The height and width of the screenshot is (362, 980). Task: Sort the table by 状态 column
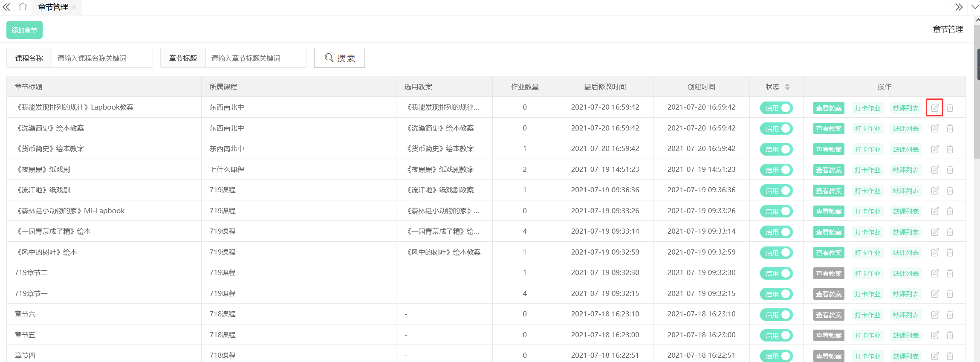pyautogui.click(x=787, y=87)
